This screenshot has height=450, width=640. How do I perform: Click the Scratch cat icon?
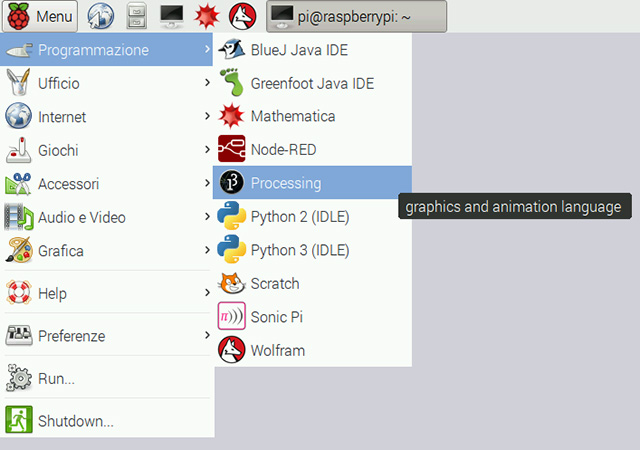point(232,283)
